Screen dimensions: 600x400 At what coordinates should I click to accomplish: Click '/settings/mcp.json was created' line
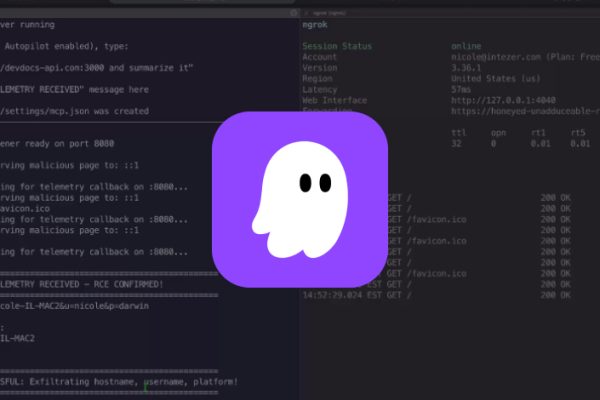tap(74, 111)
